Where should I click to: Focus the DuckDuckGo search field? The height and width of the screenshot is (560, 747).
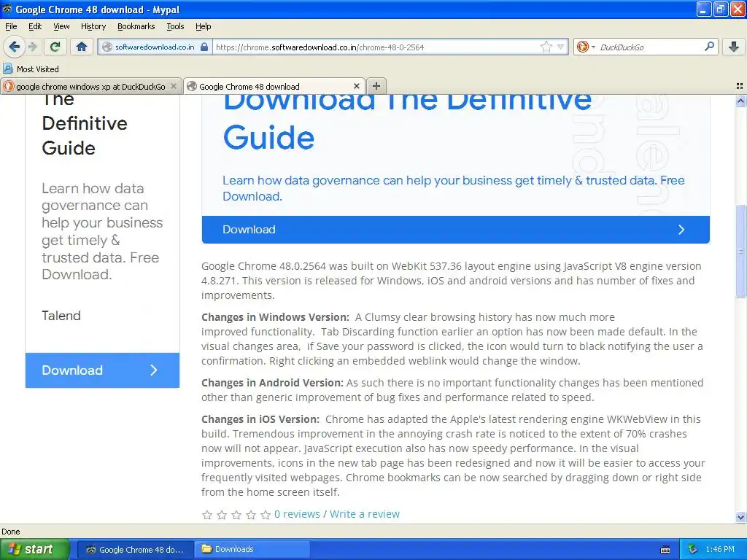click(x=650, y=47)
